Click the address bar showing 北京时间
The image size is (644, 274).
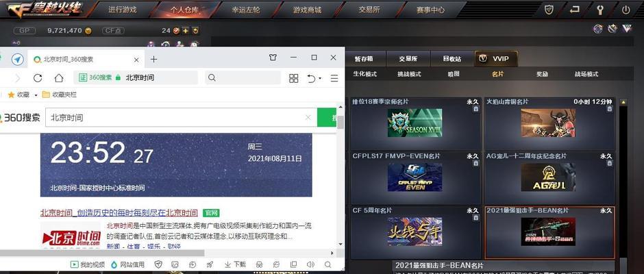tap(136, 77)
